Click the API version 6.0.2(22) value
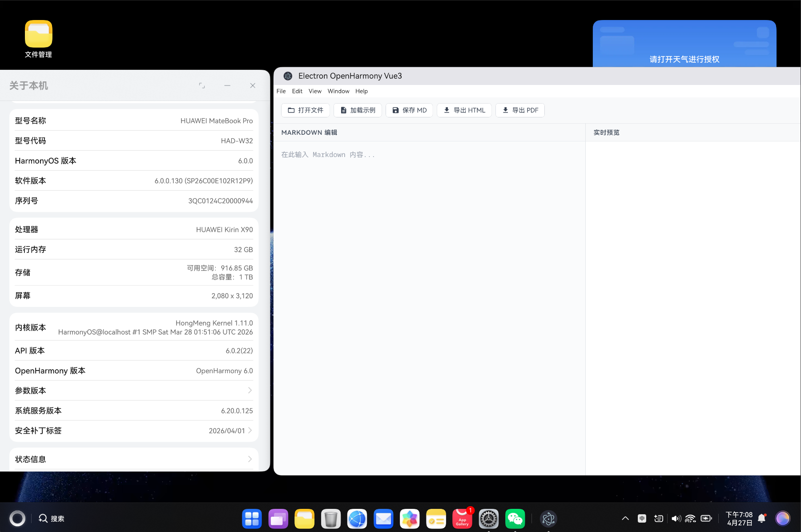The image size is (801, 532). pyautogui.click(x=239, y=351)
